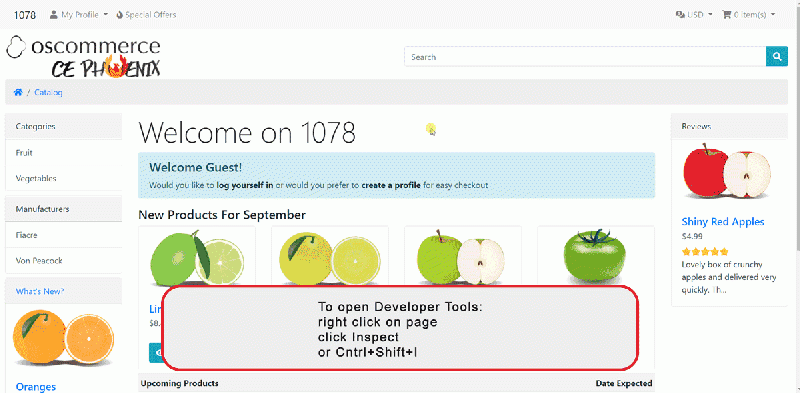Focus the Search input field
The height and width of the screenshot is (393, 800).
point(585,57)
